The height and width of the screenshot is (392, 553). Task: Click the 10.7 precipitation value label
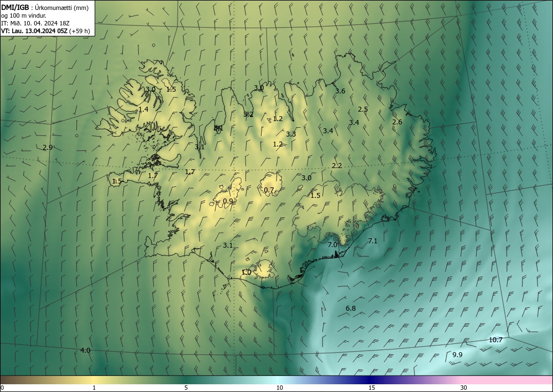tap(495, 340)
